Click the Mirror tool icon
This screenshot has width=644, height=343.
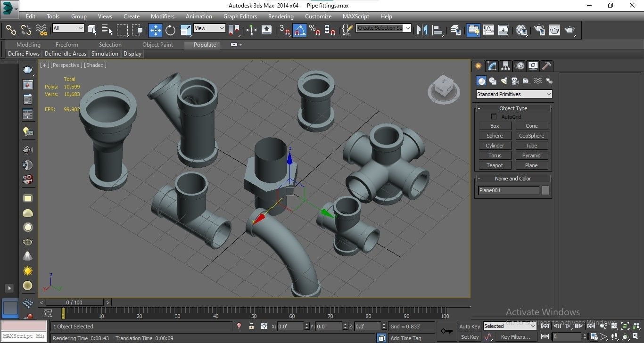tap(422, 30)
